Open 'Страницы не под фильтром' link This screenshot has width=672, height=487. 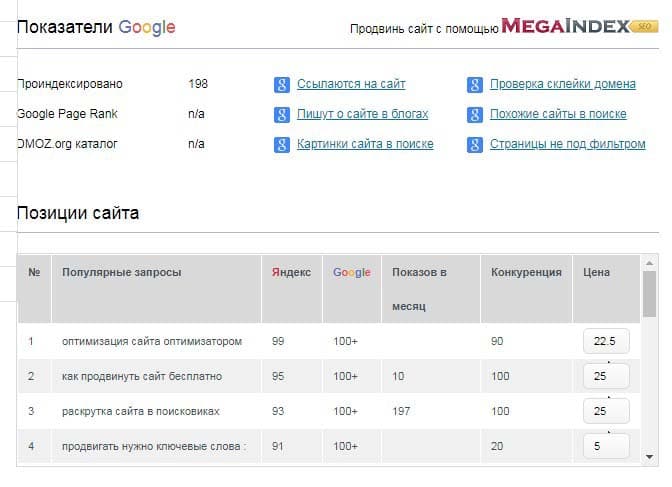click(x=567, y=145)
